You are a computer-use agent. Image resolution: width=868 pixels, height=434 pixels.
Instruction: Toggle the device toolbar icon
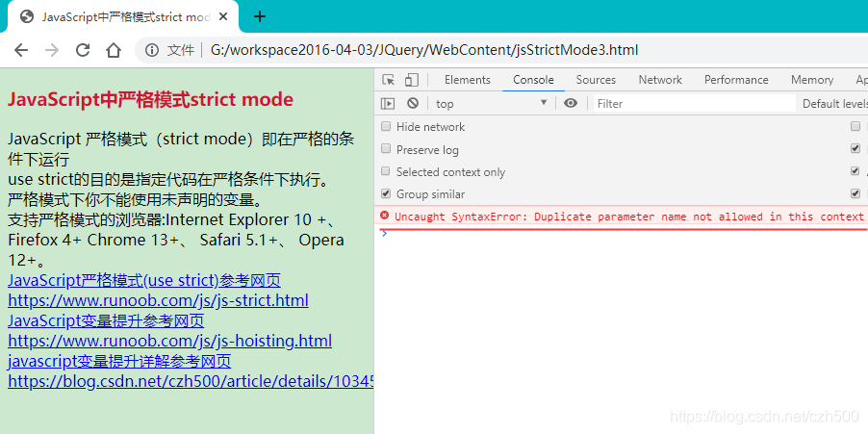tap(411, 80)
